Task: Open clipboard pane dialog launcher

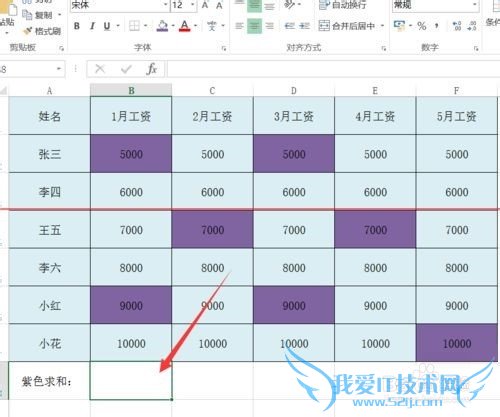Action: click(x=61, y=49)
